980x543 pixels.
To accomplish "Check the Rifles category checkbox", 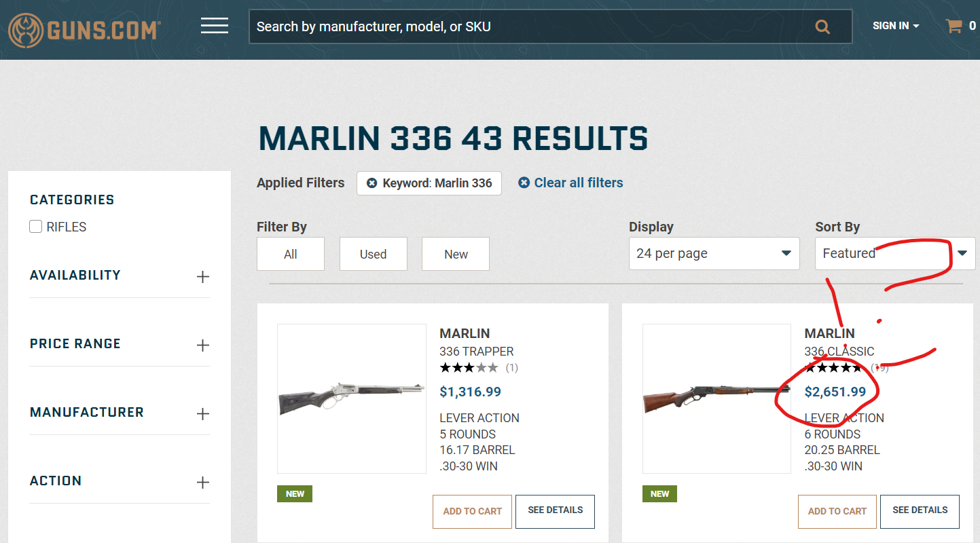I will click(x=36, y=227).
